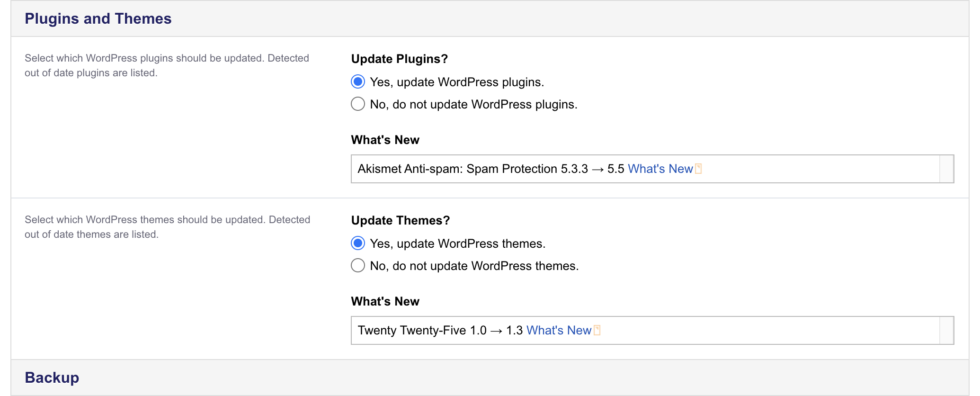Click the scrollbar of the themes list box

coord(946,330)
